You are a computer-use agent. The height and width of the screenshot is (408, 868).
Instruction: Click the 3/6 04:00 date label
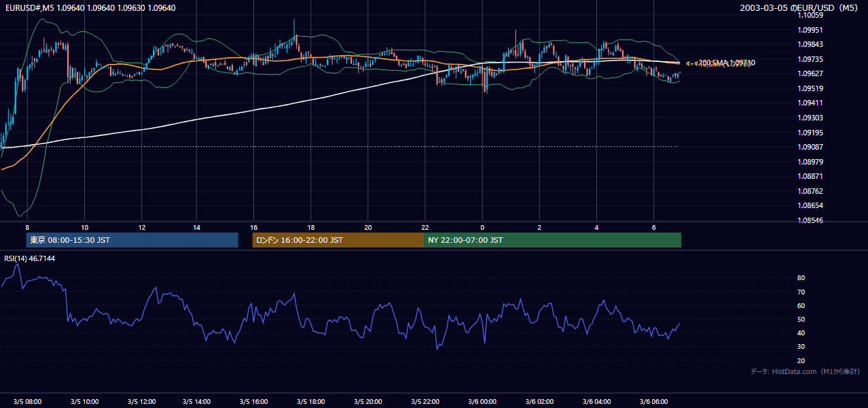coord(596,402)
